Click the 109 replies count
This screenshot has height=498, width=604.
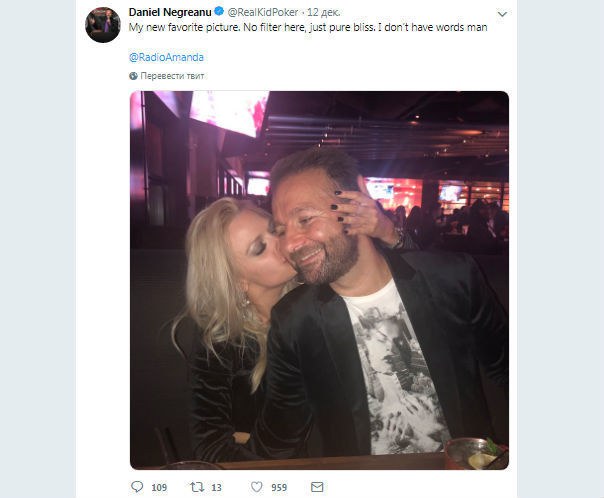[x=159, y=487]
